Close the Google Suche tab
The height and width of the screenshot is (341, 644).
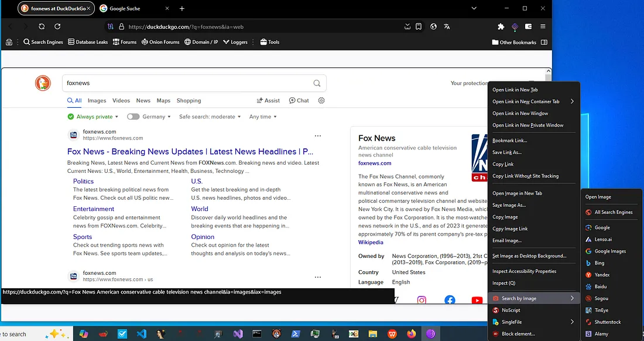point(167,8)
